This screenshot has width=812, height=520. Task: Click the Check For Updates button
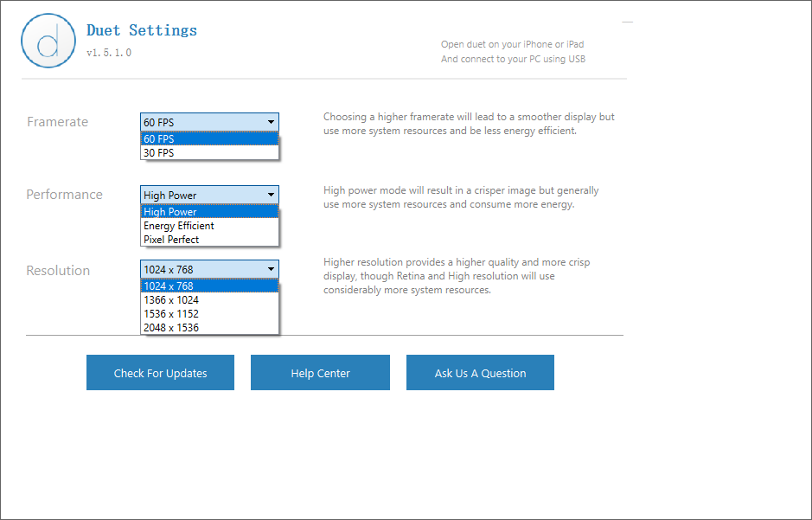point(160,372)
